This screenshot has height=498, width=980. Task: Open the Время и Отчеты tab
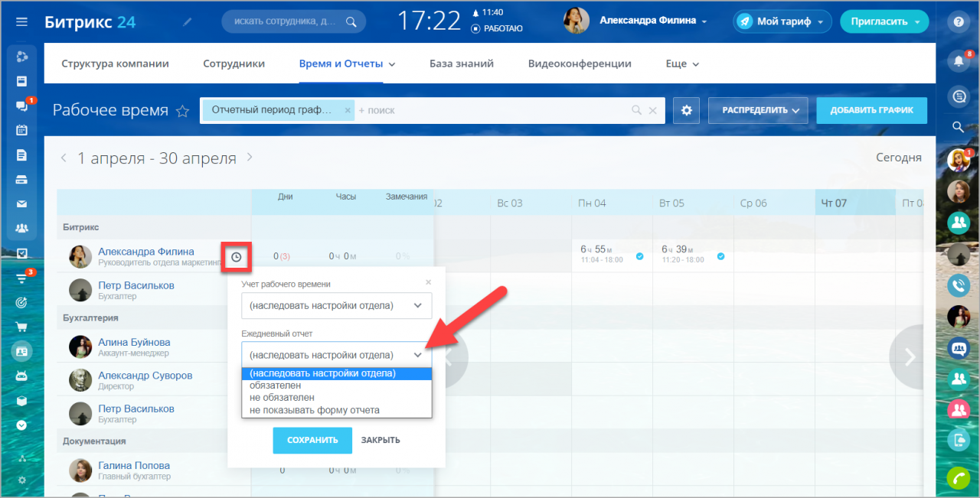347,63
